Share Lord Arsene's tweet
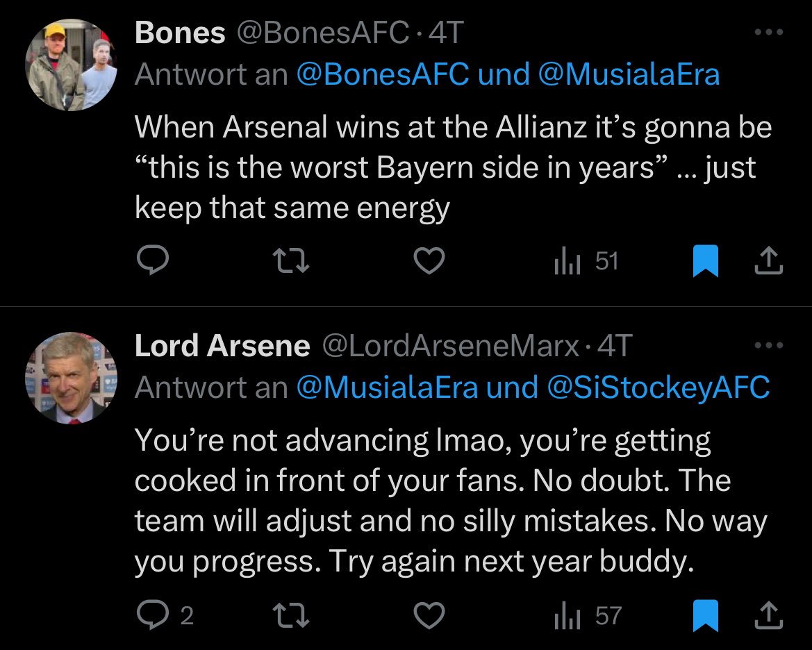 pos(768,615)
